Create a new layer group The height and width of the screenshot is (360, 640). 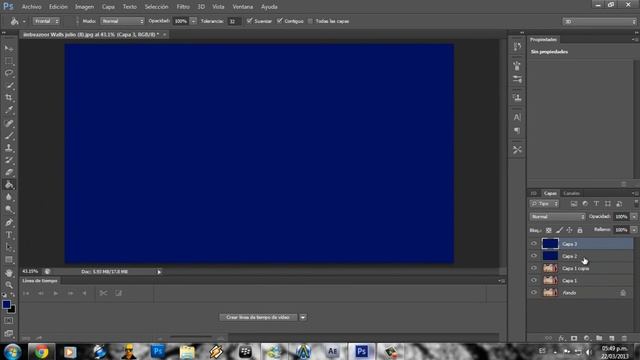tap(599, 338)
